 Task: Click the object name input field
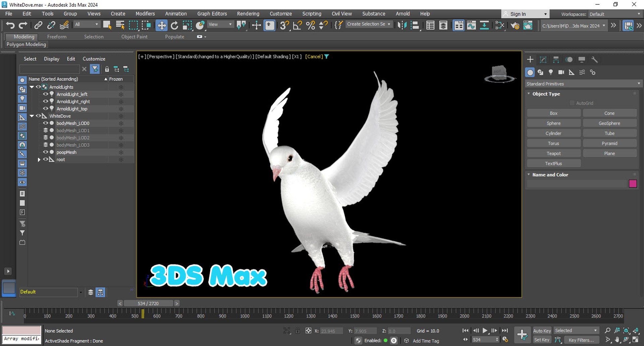coord(577,183)
